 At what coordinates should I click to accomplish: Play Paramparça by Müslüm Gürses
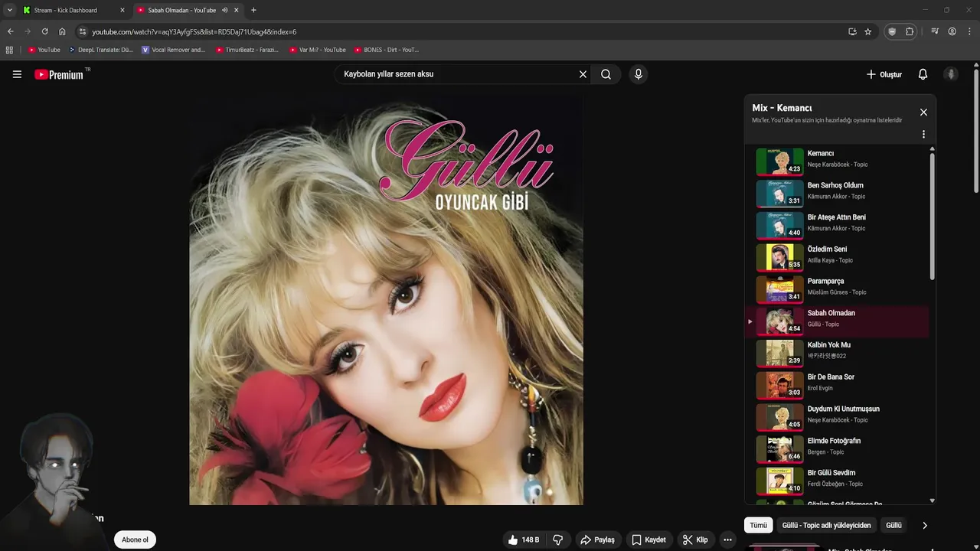coord(837,289)
